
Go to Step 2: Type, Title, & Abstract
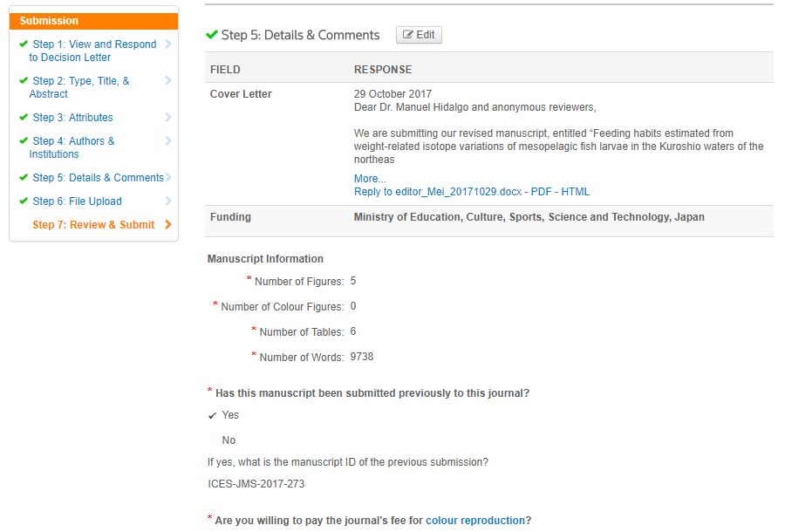point(79,87)
